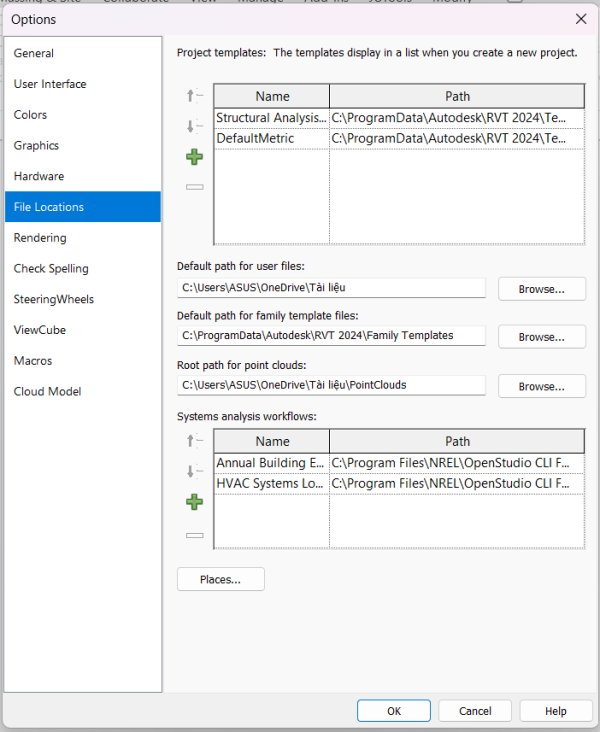Add a systems analysis workflow with plus icon
Viewport: 600px width, 732px height.
click(194, 502)
